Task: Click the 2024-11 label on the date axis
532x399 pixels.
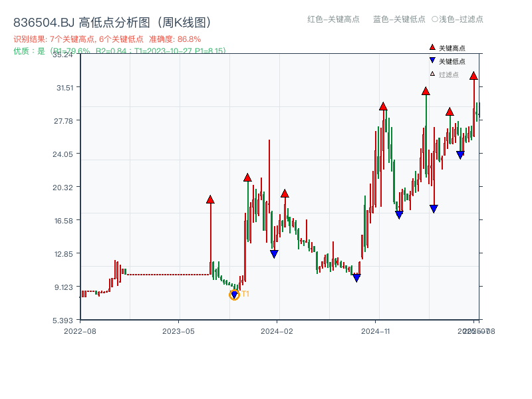Action: click(x=376, y=330)
